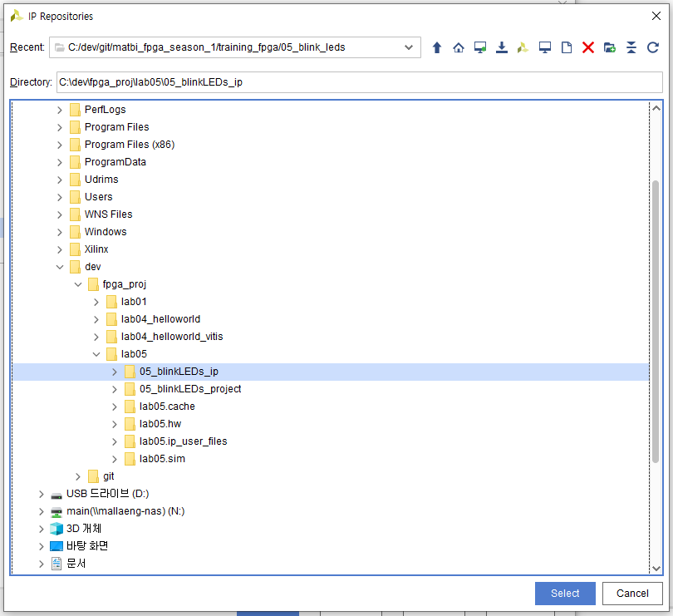Screen dimensions: 673x616
Task: Refresh the directory listing
Action: point(653,47)
